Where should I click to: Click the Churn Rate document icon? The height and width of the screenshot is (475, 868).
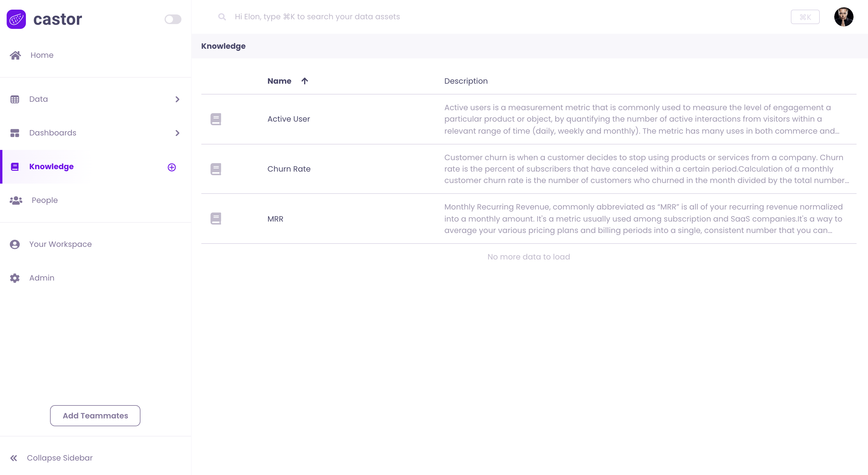point(216,169)
